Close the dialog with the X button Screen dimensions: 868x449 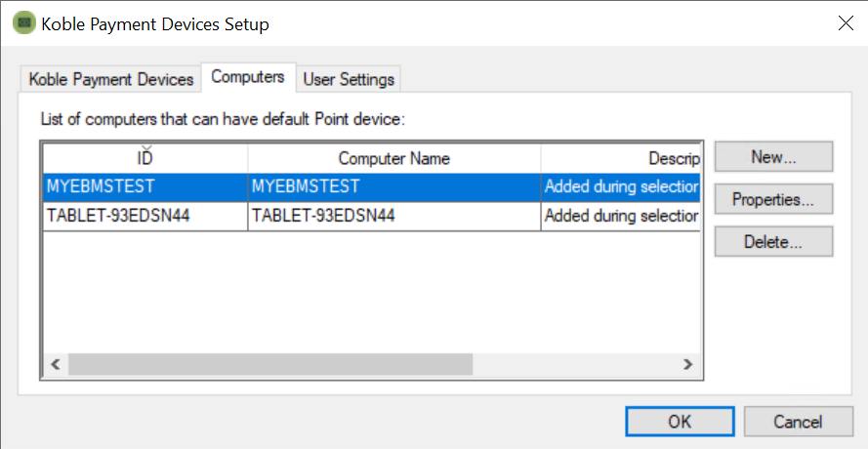click(x=846, y=23)
